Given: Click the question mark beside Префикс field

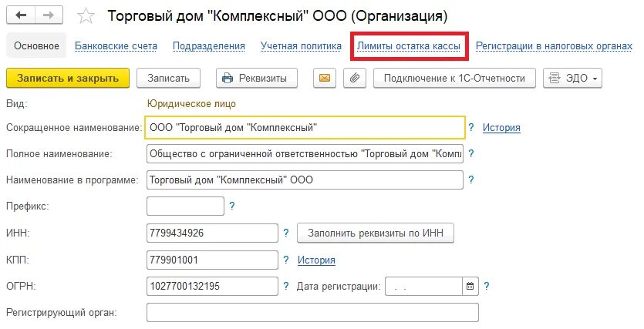Looking at the screenshot, I should [231, 206].
